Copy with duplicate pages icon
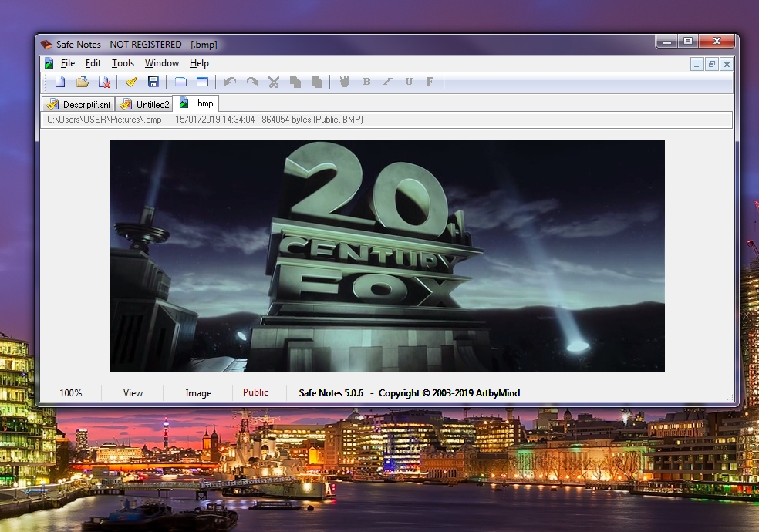Viewport: 759px width, 532px height. pos(295,82)
